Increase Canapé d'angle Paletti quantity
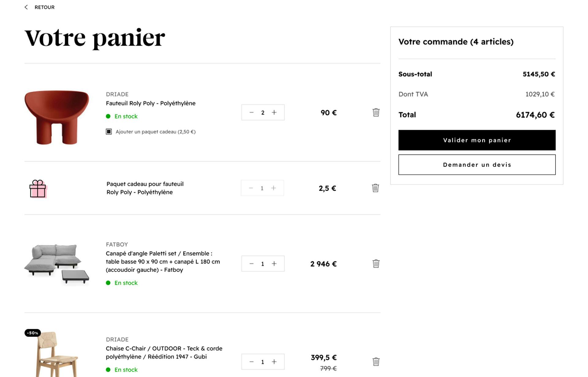This screenshot has height=377, width=588. [x=274, y=264]
